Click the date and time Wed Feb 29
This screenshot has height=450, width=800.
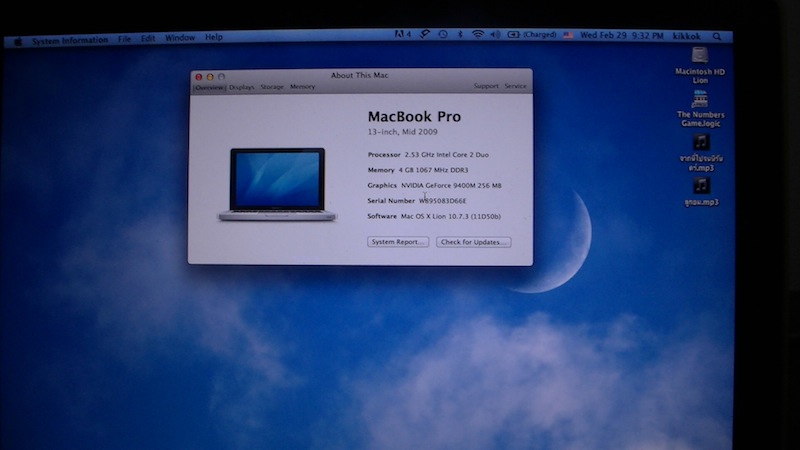[621, 36]
